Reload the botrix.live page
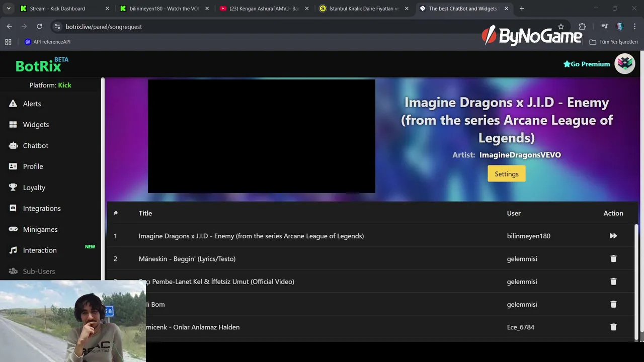Image resolution: width=644 pixels, height=362 pixels. [x=39, y=26]
